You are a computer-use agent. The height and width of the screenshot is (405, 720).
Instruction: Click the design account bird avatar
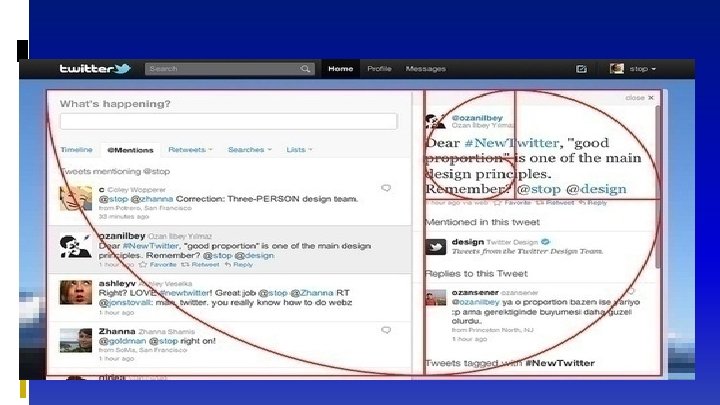tap(435, 247)
